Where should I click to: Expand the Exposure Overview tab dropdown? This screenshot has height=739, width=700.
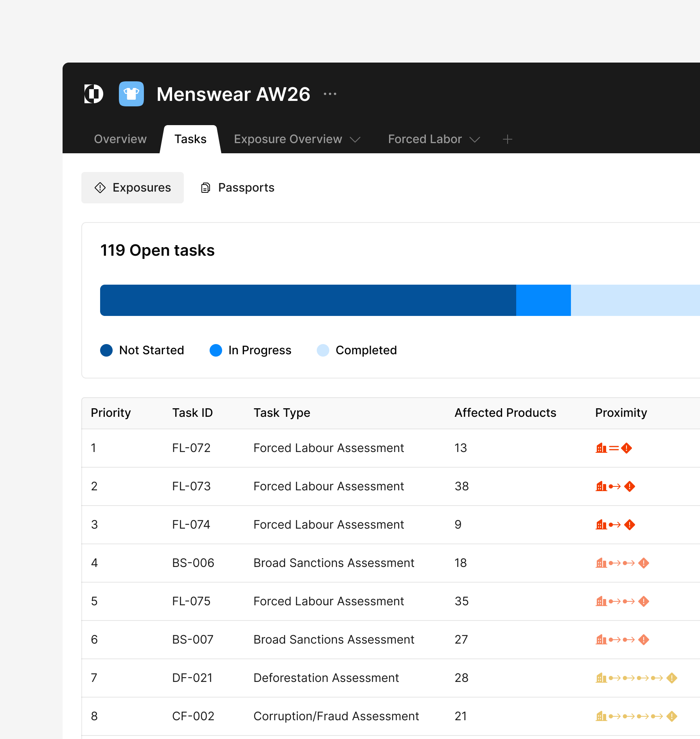pyautogui.click(x=355, y=140)
